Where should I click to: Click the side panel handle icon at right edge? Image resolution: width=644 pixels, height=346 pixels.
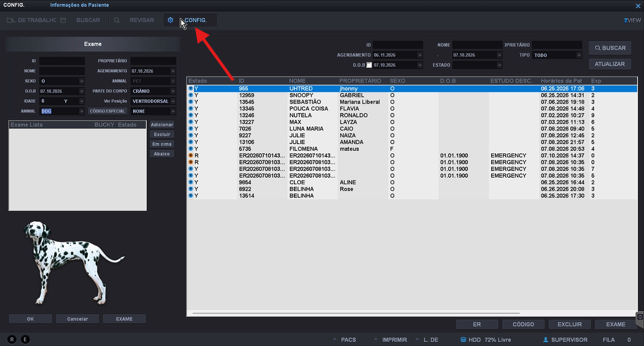click(x=639, y=317)
